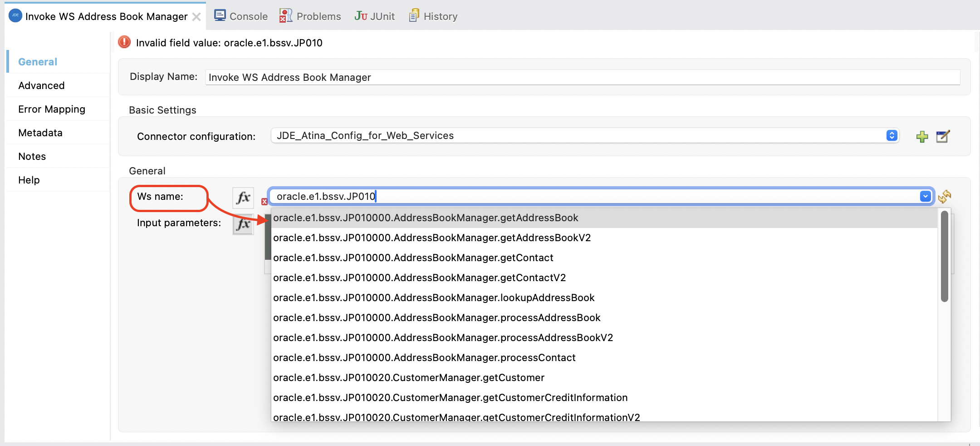Open the Console tab

click(x=241, y=16)
